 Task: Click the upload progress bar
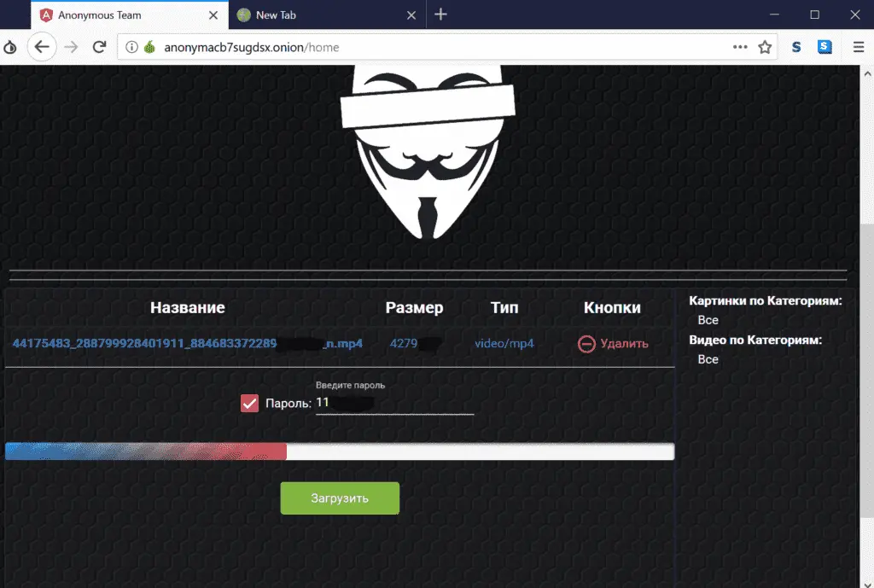[x=340, y=451]
